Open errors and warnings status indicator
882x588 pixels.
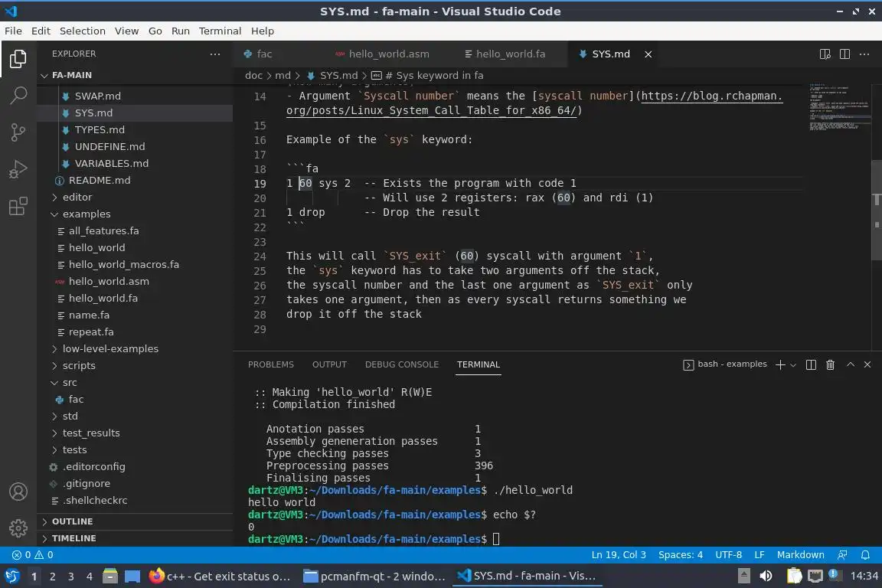(33, 555)
